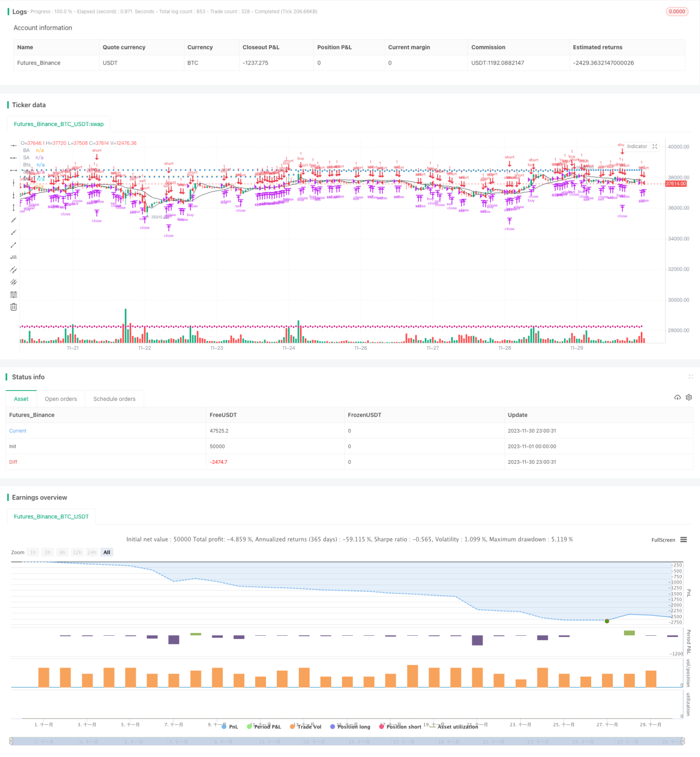The image size is (700, 757).
Task: Click the green marker point on PnL line
Action: (607, 621)
